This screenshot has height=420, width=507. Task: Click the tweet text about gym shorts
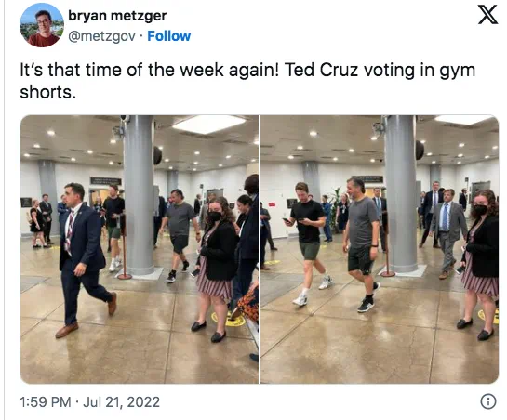pos(247,81)
